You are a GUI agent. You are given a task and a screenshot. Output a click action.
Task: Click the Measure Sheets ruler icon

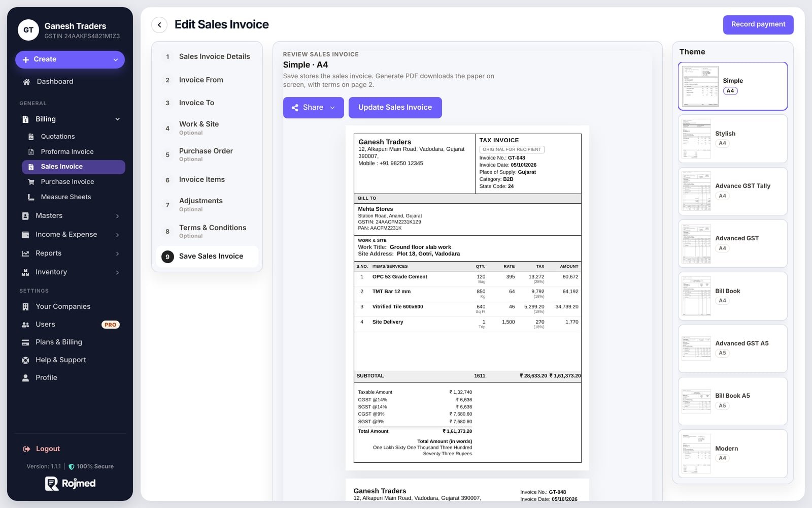click(31, 197)
